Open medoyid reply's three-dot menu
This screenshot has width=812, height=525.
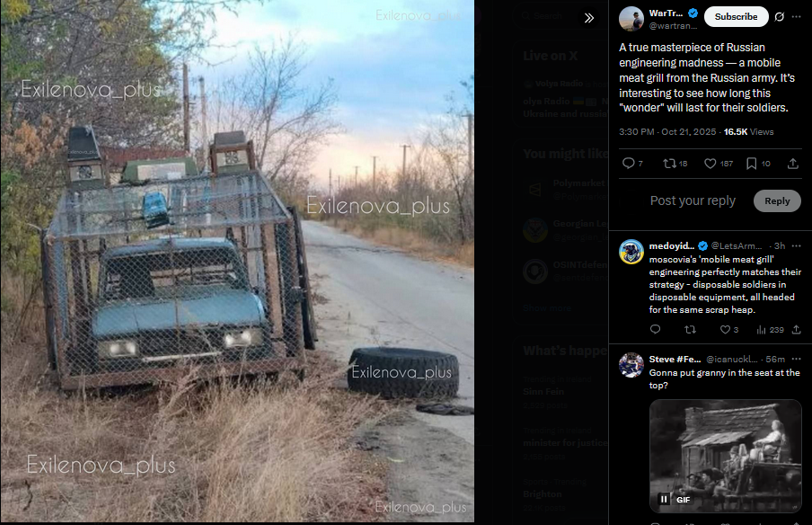pyautogui.click(x=797, y=245)
